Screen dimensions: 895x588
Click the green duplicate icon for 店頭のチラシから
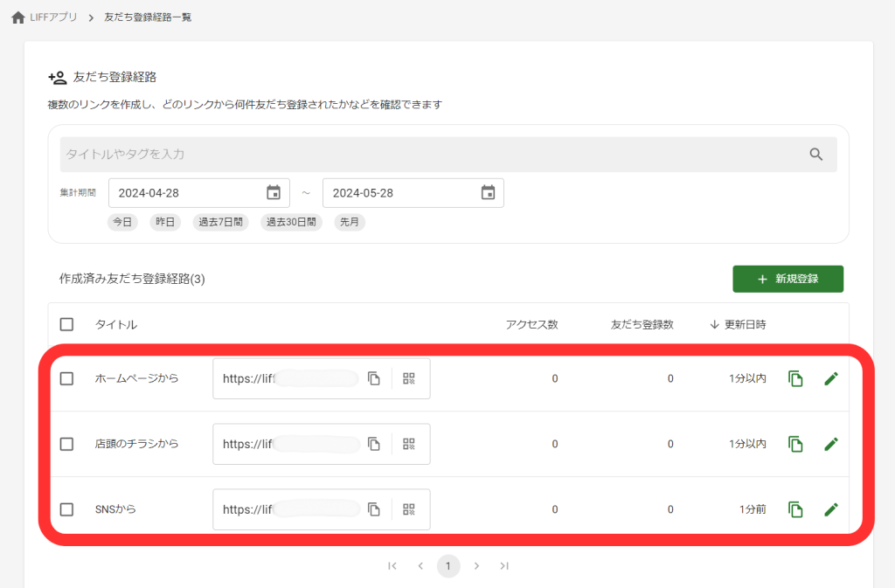coord(795,444)
